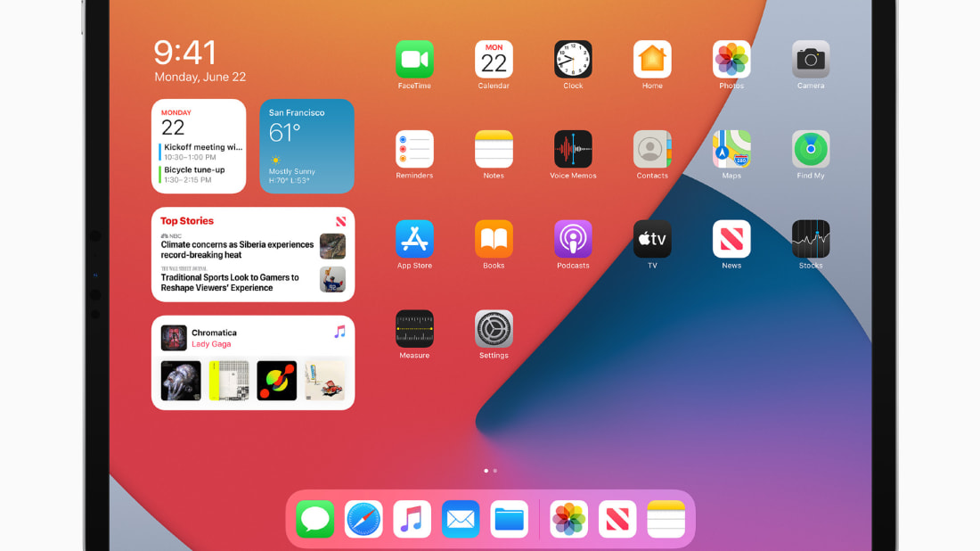This screenshot has height=551, width=980.
Task: Tap the Kickoff meeting calendar event
Action: tap(200, 152)
